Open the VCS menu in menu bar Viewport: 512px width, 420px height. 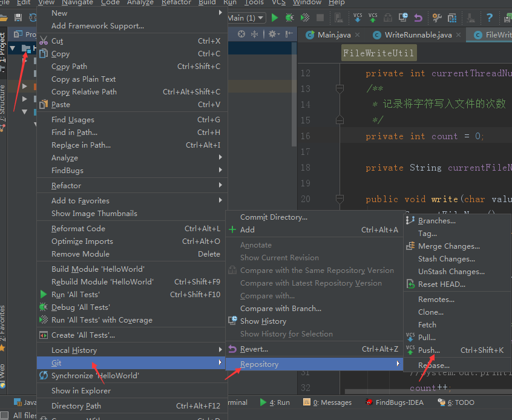[x=278, y=2]
